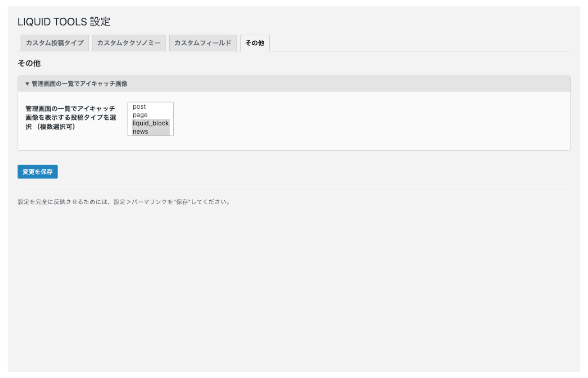Choose news in the post type list
Screen dimensions: 588x378
[151, 131]
